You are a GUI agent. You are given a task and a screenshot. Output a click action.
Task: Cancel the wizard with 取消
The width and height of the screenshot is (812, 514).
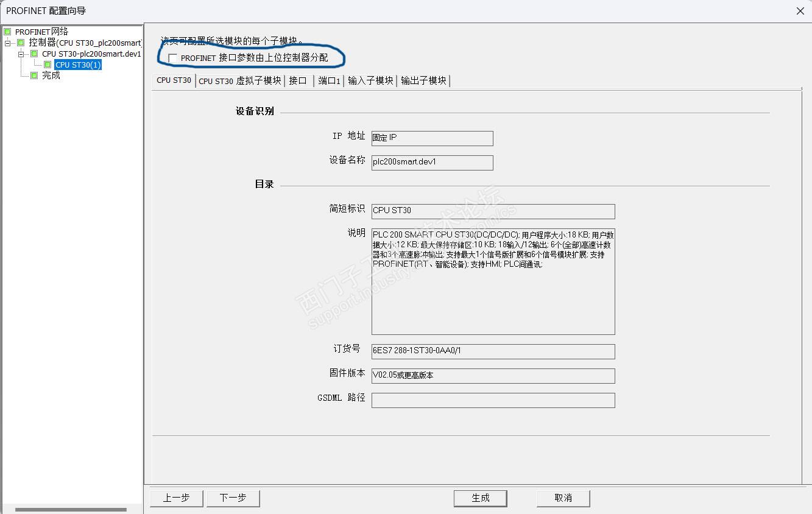pos(563,498)
